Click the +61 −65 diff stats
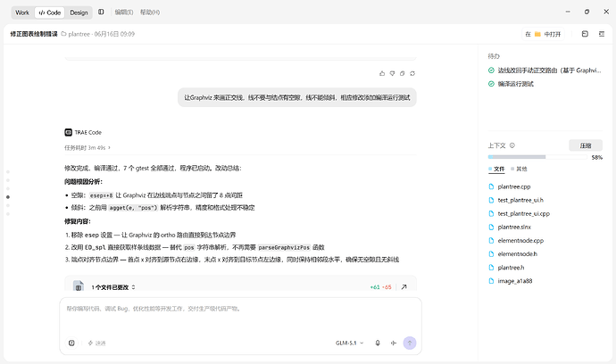The image size is (616, 364). pyautogui.click(x=380, y=287)
